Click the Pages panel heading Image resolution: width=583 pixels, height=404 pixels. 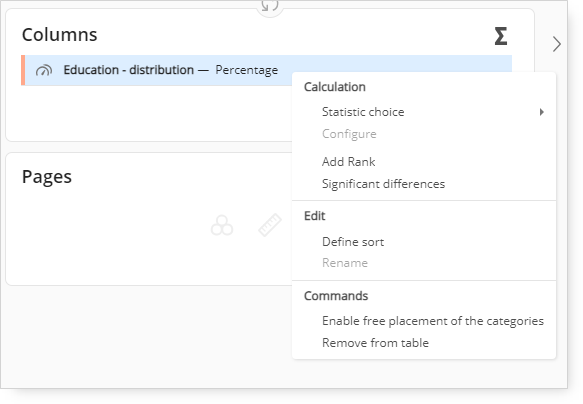point(47,177)
